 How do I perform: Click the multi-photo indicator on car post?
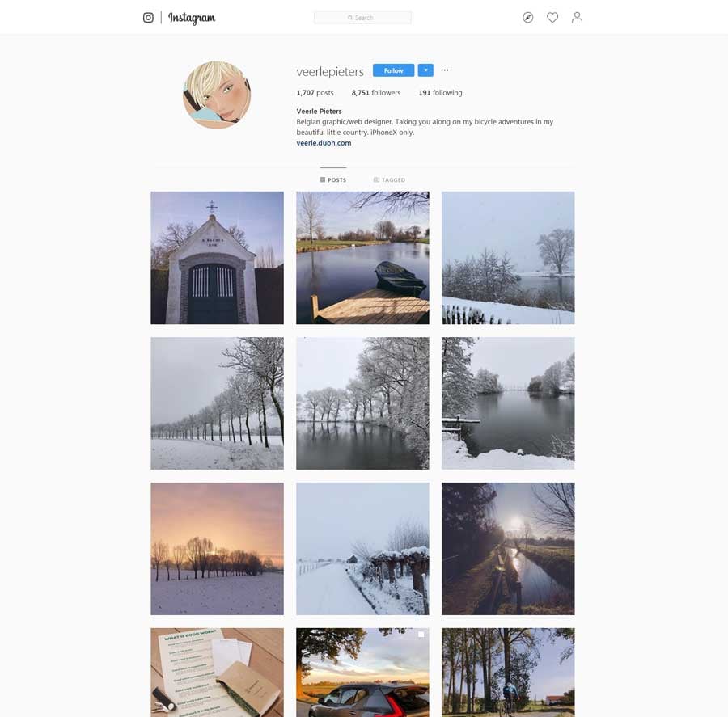[421, 635]
